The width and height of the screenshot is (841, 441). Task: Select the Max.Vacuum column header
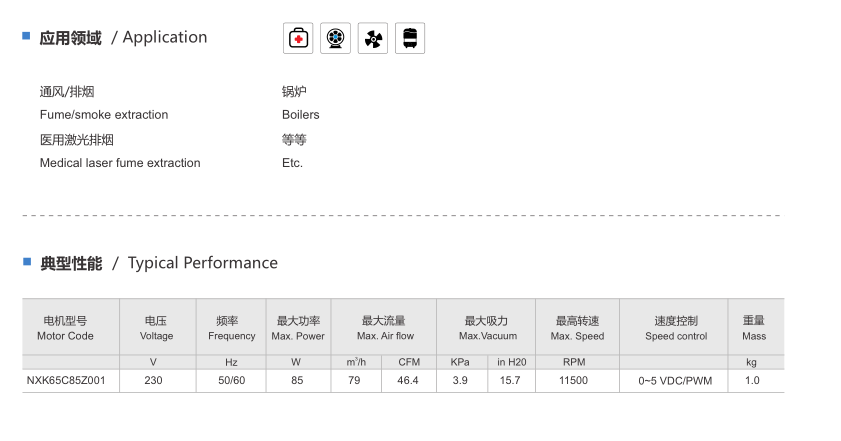pos(488,328)
